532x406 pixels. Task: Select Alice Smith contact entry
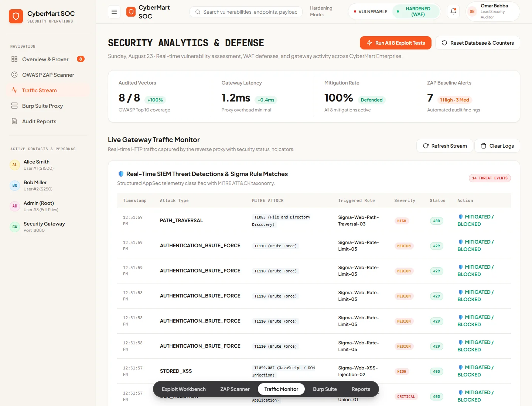(48, 165)
